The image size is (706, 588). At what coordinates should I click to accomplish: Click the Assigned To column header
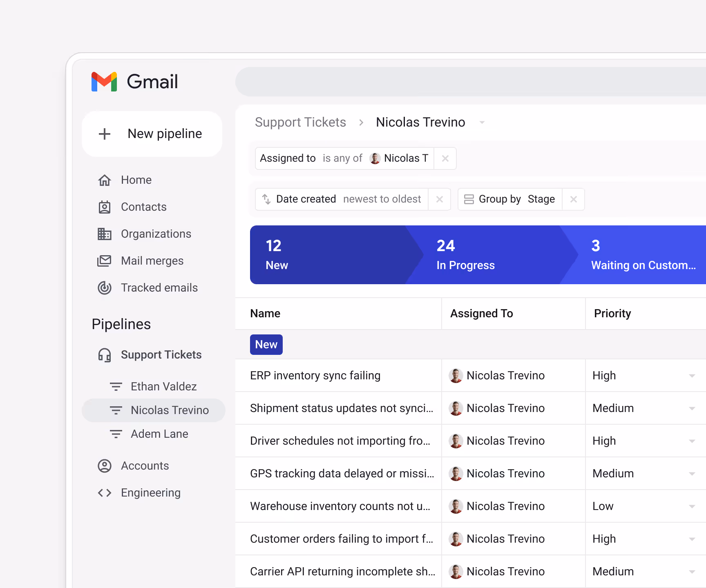coord(514,314)
